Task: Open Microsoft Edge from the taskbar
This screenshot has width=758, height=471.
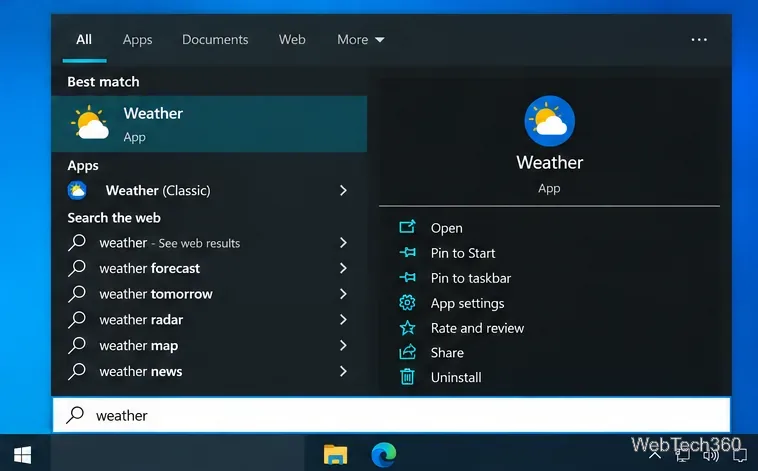Action: coord(384,455)
